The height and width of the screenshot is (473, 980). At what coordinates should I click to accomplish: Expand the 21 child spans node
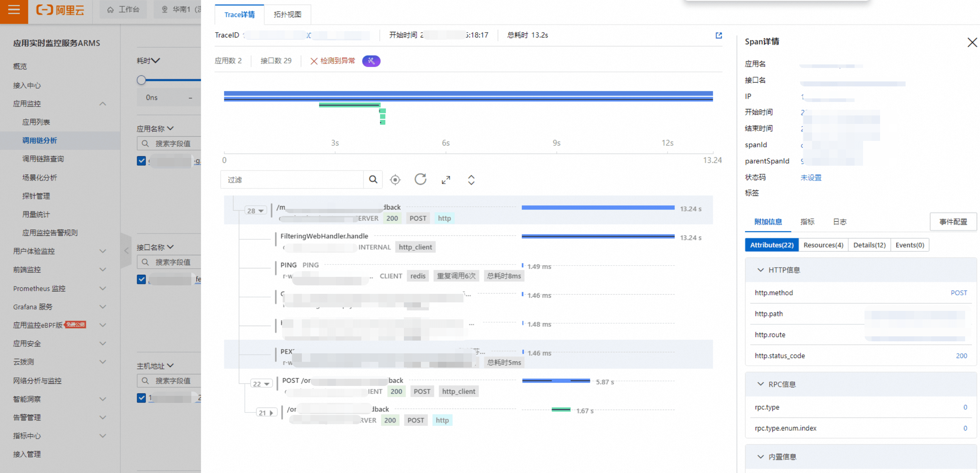coord(266,412)
